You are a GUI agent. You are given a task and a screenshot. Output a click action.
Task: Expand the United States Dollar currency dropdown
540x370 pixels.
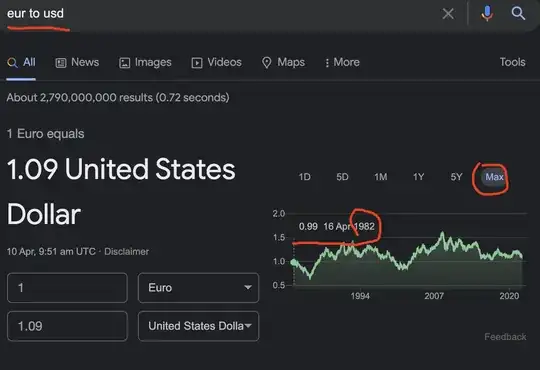[x=198, y=326]
